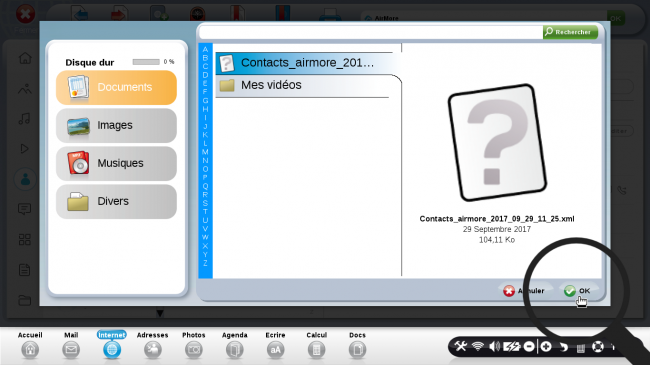This screenshot has width=650, height=365.
Task: Select the Documents category
Action: 116,87
